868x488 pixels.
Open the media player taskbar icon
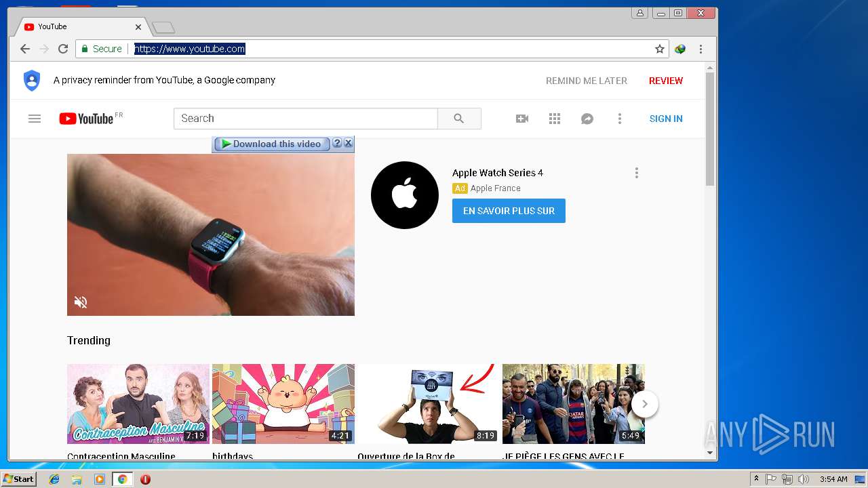click(x=100, y=479)
